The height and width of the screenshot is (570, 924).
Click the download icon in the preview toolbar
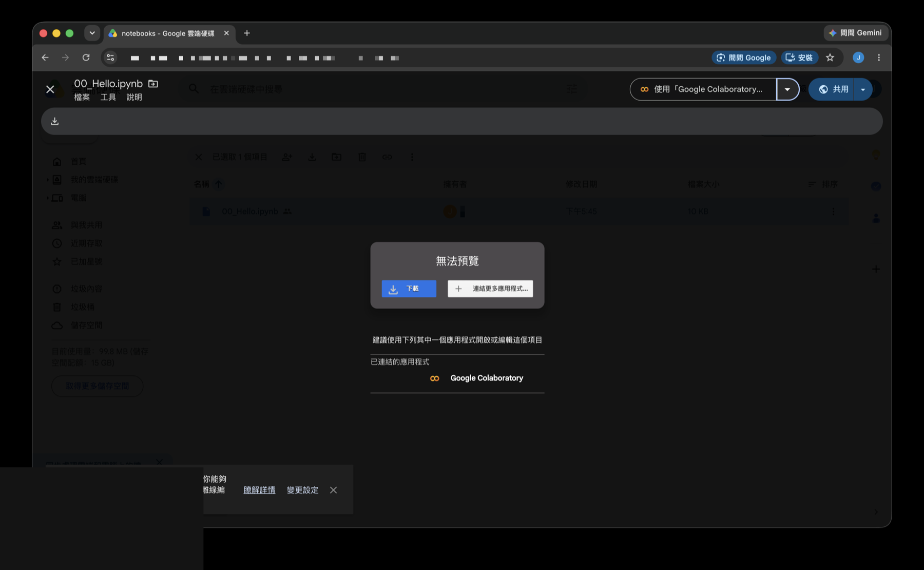point(55,121)
